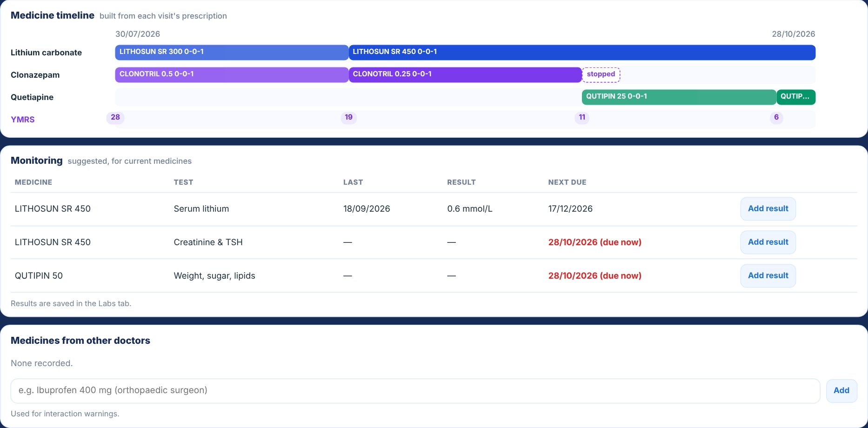The image size is (868, 428).
Task: Click the Clonazepam row label
Action: (x=35, y=75)
